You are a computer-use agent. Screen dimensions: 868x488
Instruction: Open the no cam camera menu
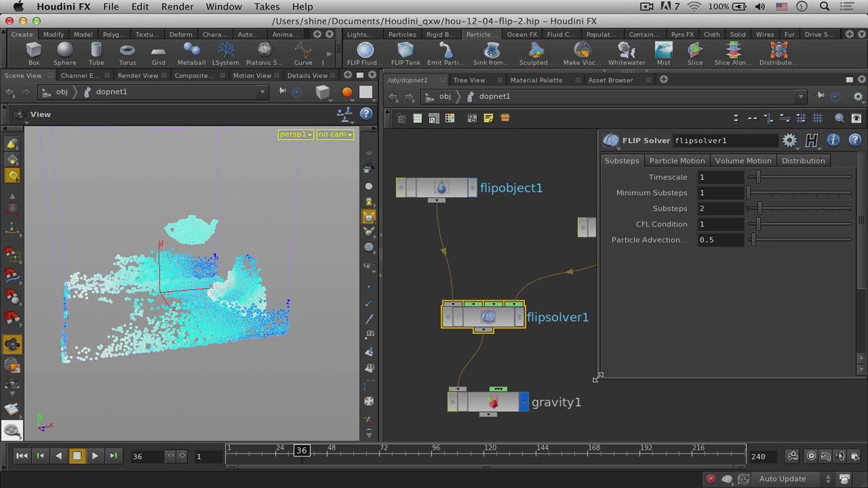click(335, 134)
